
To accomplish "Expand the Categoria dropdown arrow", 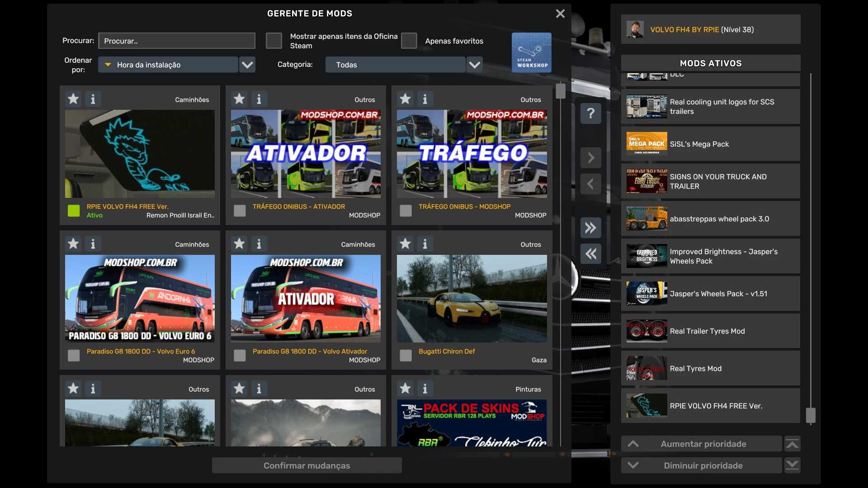I will click(475, 65).
